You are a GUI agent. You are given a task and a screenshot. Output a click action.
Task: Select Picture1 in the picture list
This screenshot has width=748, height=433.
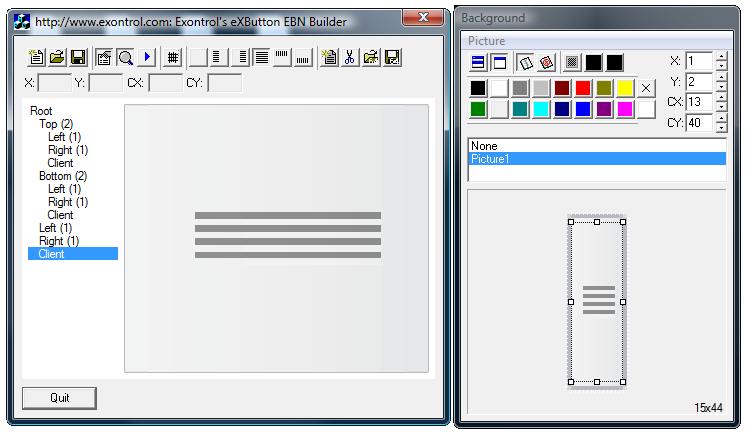492,159
